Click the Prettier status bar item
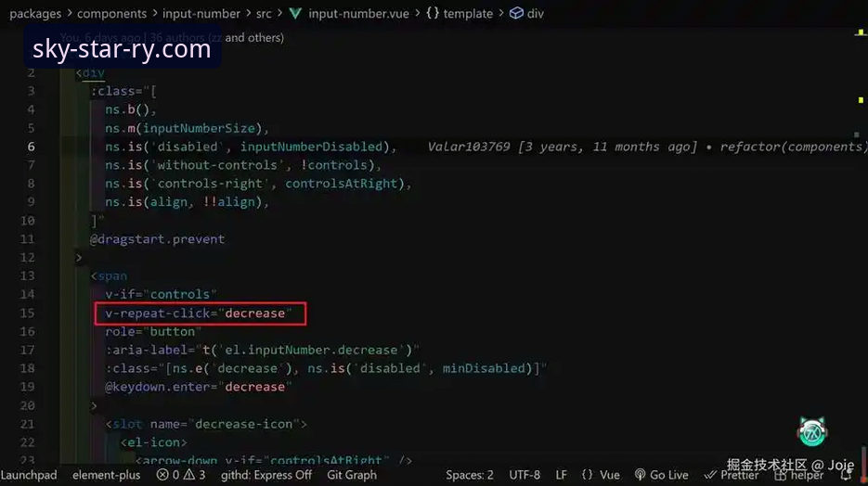The width and height of the screenshot is (868, 486). 732,475
